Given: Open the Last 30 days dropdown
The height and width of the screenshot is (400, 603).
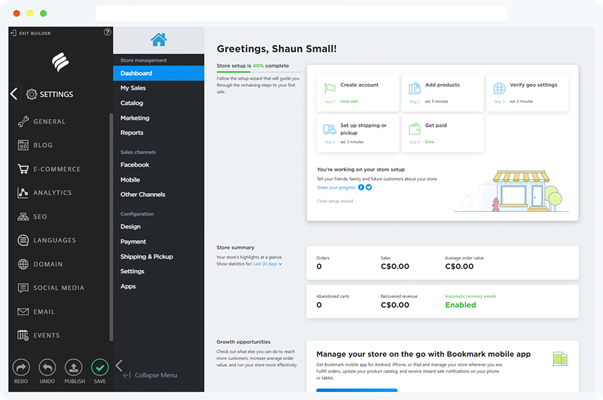Looking at the screenshot, I should [x=268, y=264].
